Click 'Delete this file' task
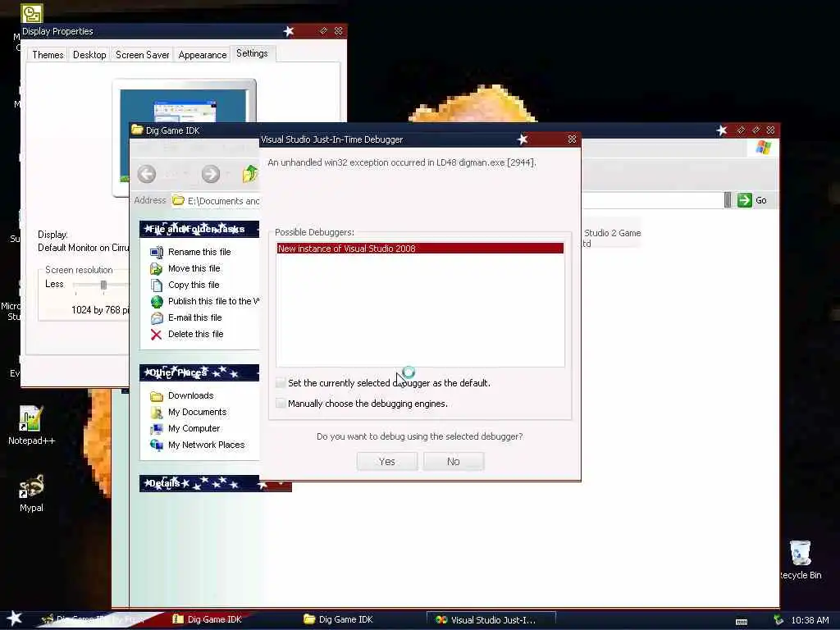Viewport: 840px width, 630px height. pos(195,335)
